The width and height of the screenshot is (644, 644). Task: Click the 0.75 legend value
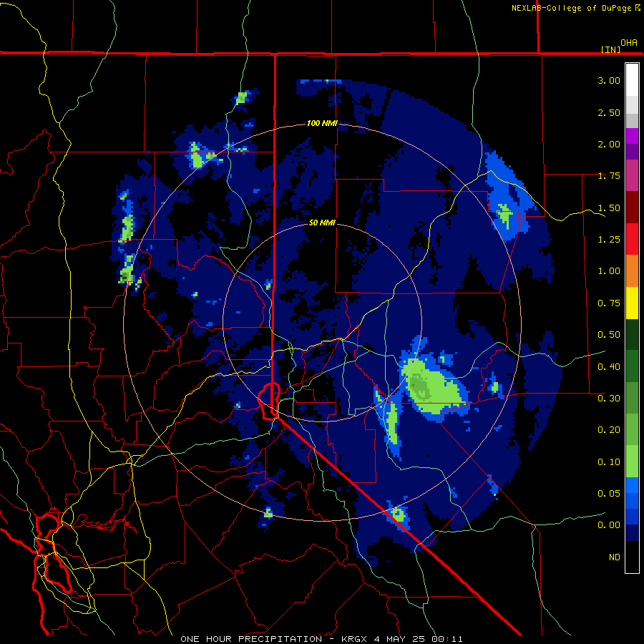(x=609, y=303)
